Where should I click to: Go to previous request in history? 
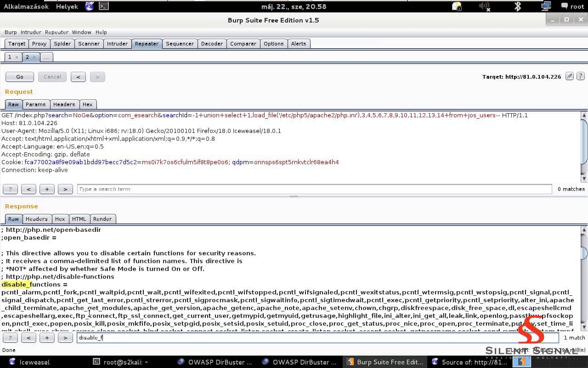click(x=78, y=77)
